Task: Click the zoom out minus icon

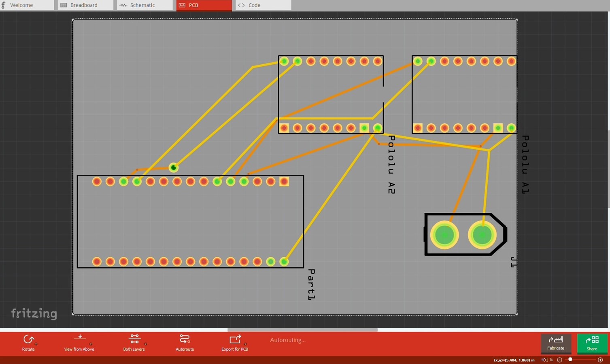Action: click(x=559, y=360)
